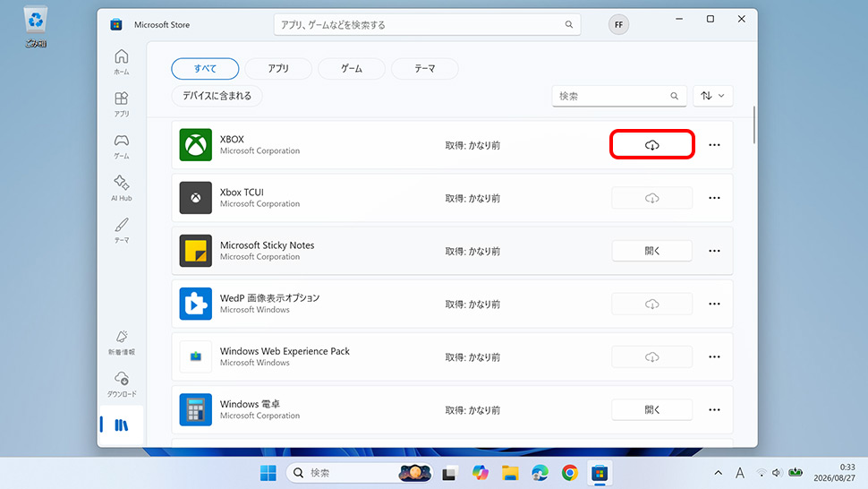Open the Windows Start menu
The image size is (868, 489).
pos(268,473)
